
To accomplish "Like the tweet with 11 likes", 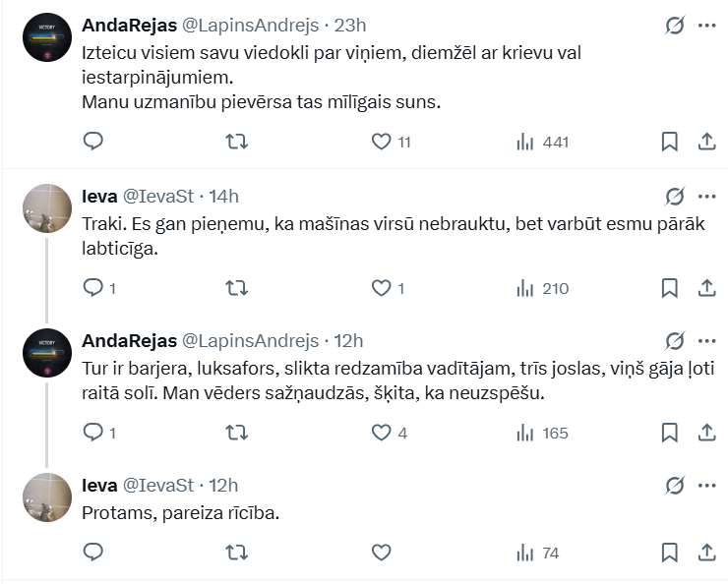I will 381,142.
